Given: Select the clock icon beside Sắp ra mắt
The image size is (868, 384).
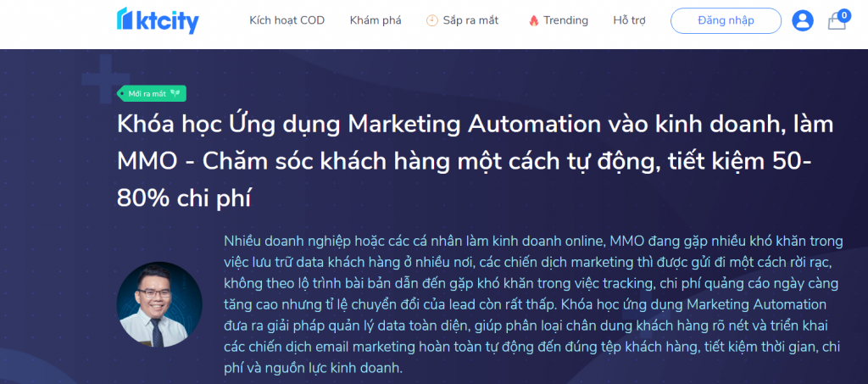Looking at the screenshot, I should 431,20.
